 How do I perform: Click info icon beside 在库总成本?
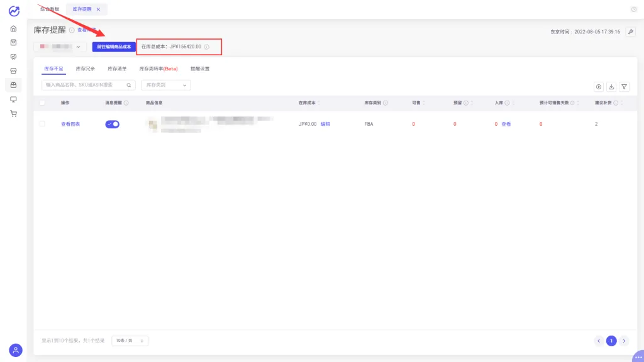click(x=206, y=47)
